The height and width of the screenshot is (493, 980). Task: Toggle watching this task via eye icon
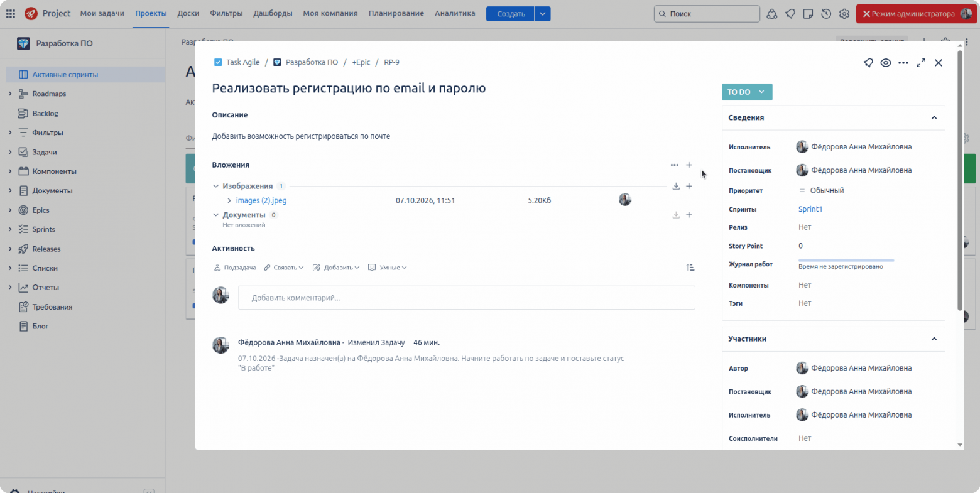(x=886, y=63)
